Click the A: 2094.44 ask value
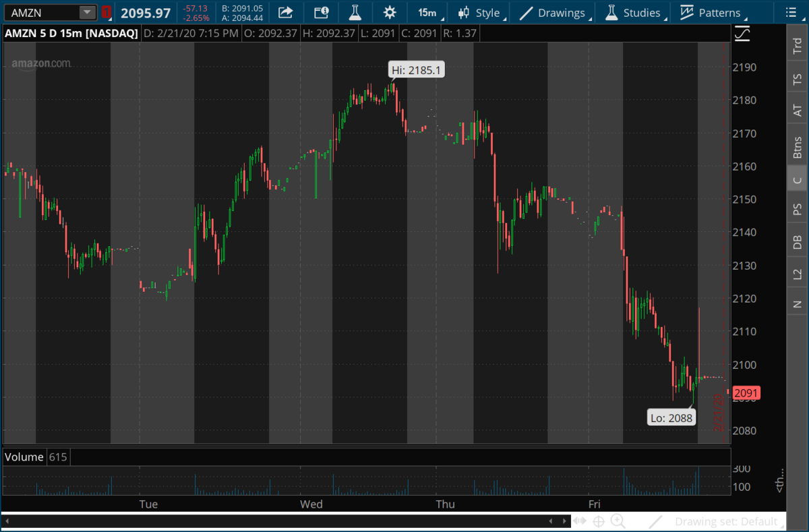Viewport: 809px width, 532px height. pos(242,18)
